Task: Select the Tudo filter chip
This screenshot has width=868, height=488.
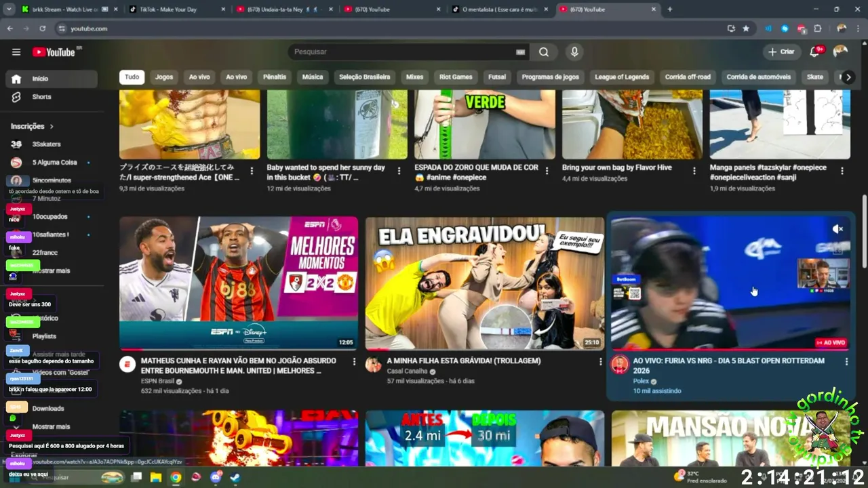Action: (x=132, y=77)
